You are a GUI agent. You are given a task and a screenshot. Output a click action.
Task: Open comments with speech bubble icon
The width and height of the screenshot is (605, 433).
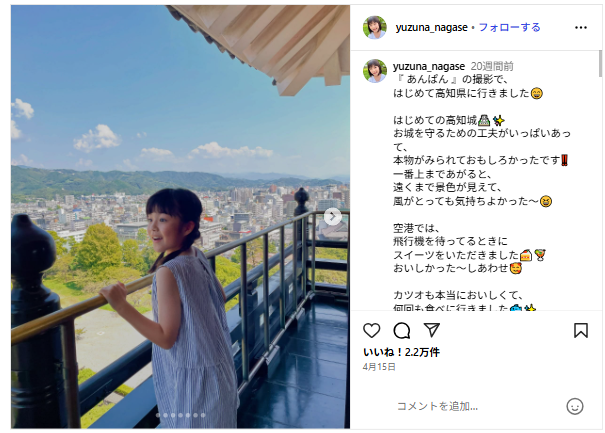pos(401,330)
